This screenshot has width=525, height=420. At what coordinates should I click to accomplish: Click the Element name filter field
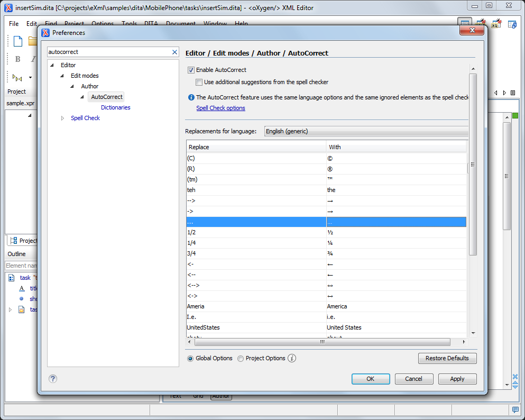point(21,266)
